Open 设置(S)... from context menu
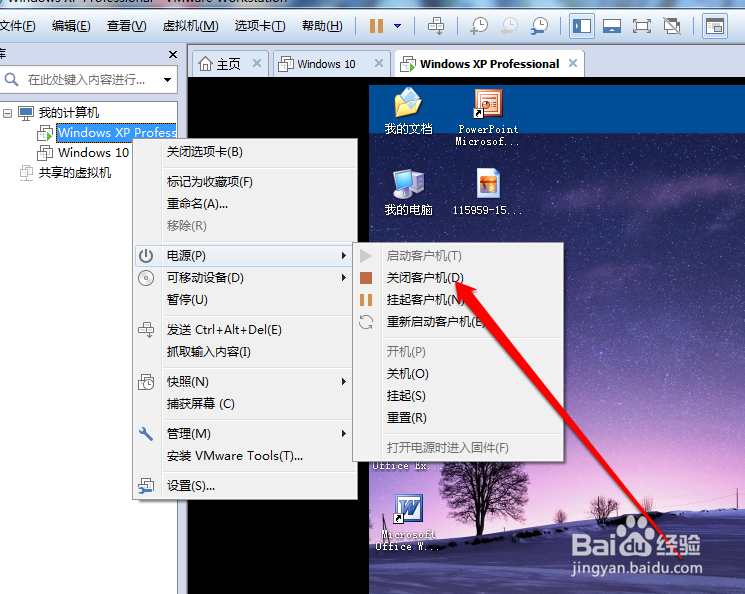 point(245,486)
